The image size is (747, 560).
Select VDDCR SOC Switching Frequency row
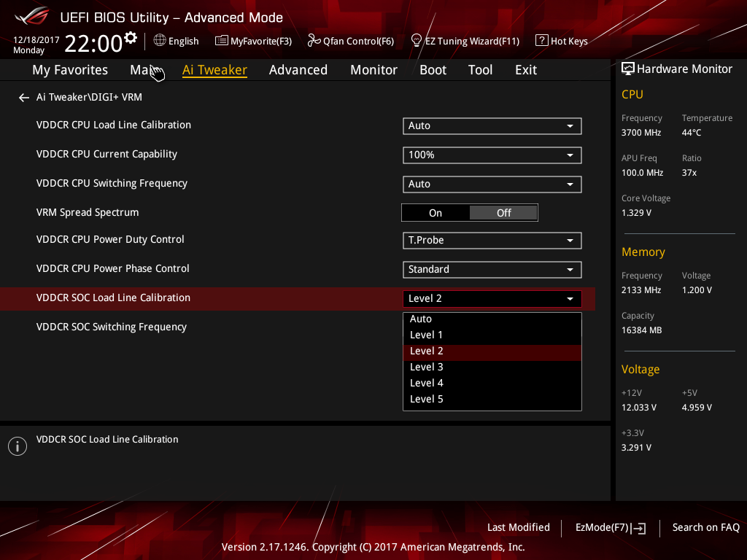[112, 327]
